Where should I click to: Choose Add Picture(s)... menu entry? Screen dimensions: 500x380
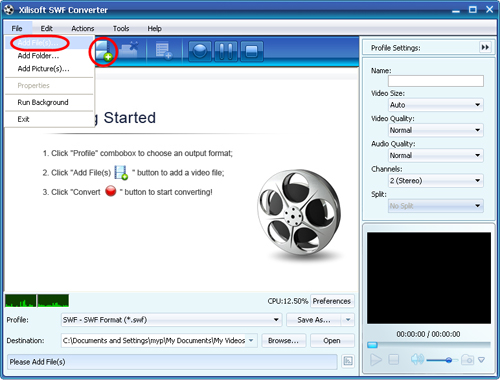[49, 69]
